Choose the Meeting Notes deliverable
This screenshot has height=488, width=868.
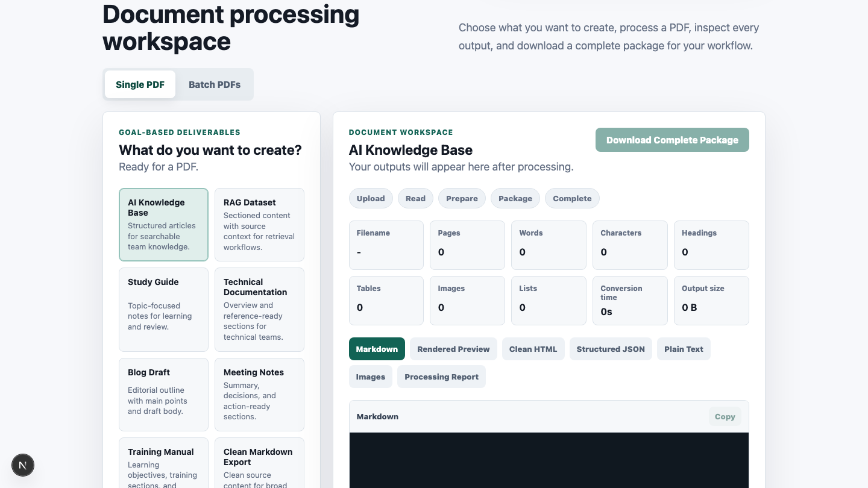(x=259, y=395)
